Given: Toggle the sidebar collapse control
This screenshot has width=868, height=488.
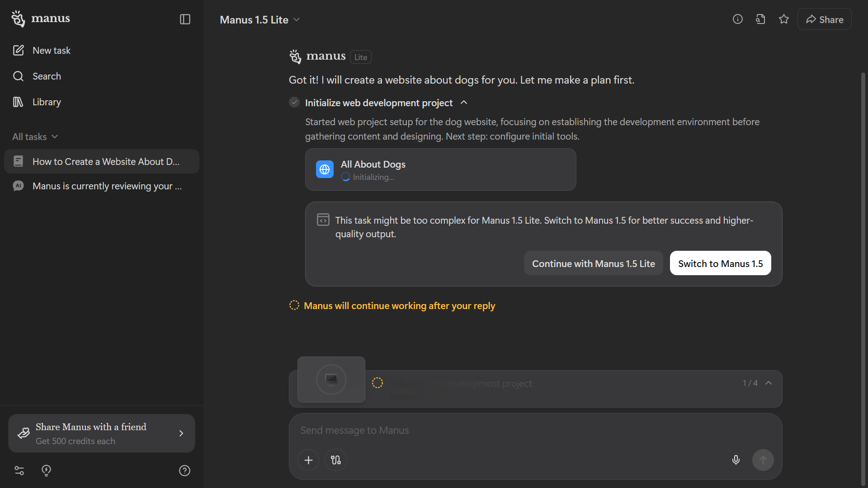Looking at the screenshot, I should (185, 19).
